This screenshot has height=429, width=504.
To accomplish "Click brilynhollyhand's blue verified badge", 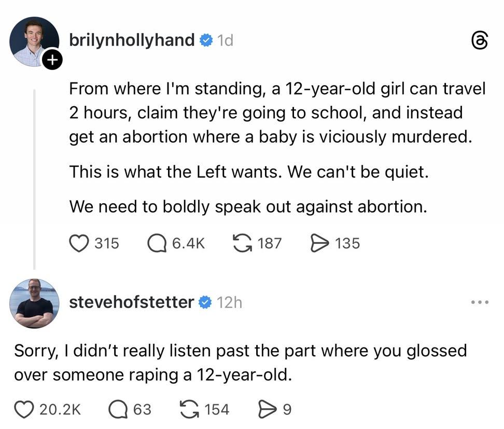I will click(206, 40).
